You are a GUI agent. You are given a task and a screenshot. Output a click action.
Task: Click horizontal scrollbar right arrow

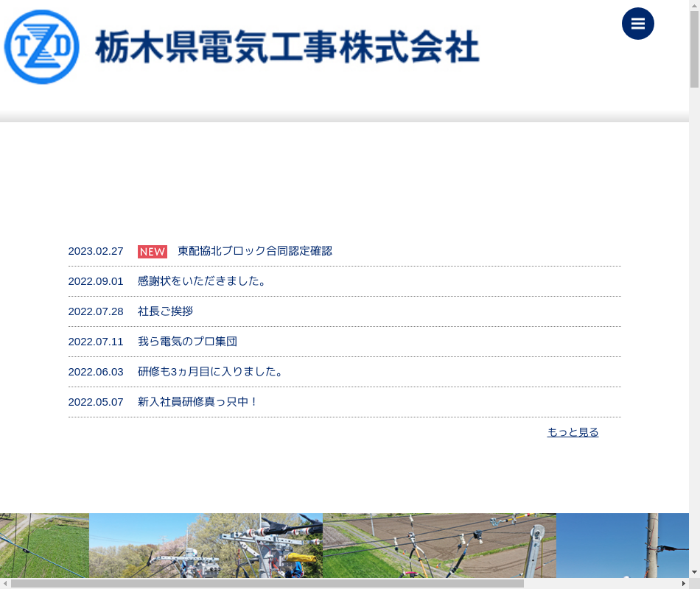coord(683,583)
